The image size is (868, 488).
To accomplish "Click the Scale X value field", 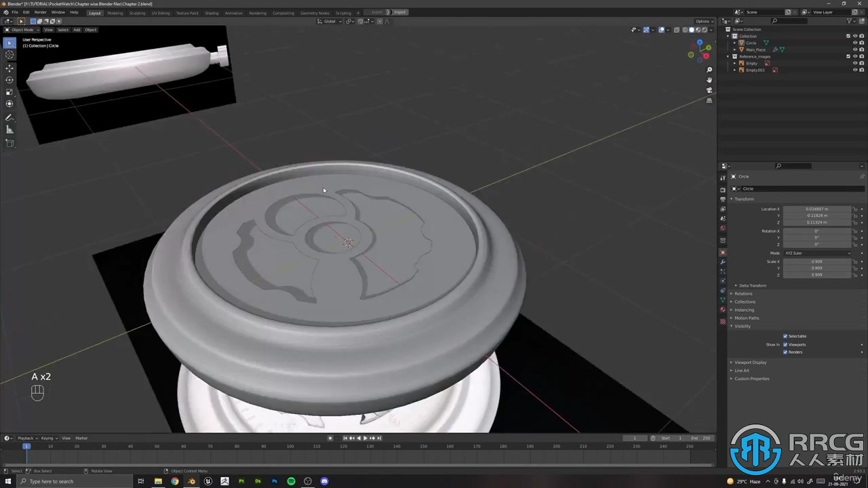I will 817,262.
